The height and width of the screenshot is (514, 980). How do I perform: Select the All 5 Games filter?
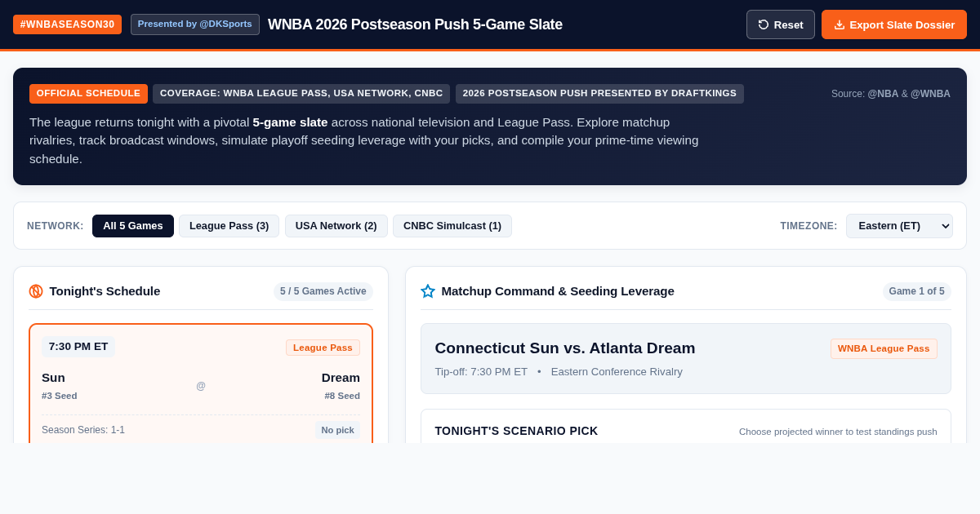click(133, 226)
